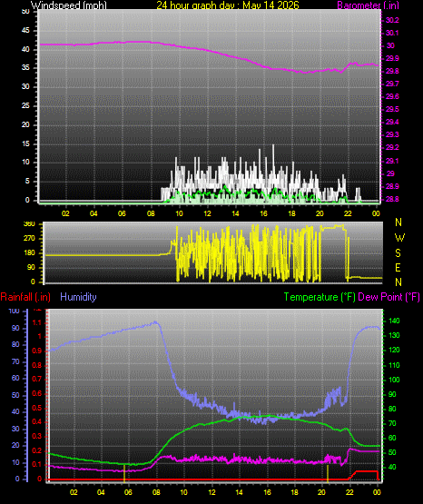Click the 'Humidity' legend label
This screenshot has width=423, height=504.
(78, 297)
